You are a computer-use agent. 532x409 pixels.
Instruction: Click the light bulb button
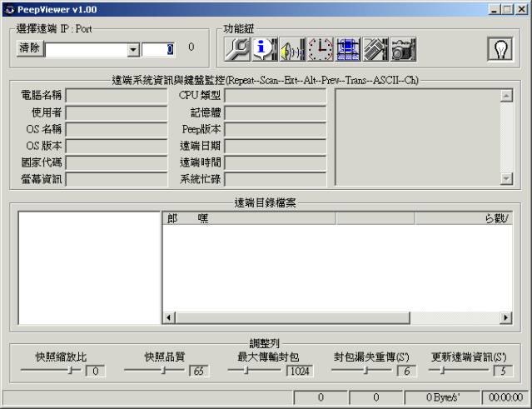[x=500, y=49]
